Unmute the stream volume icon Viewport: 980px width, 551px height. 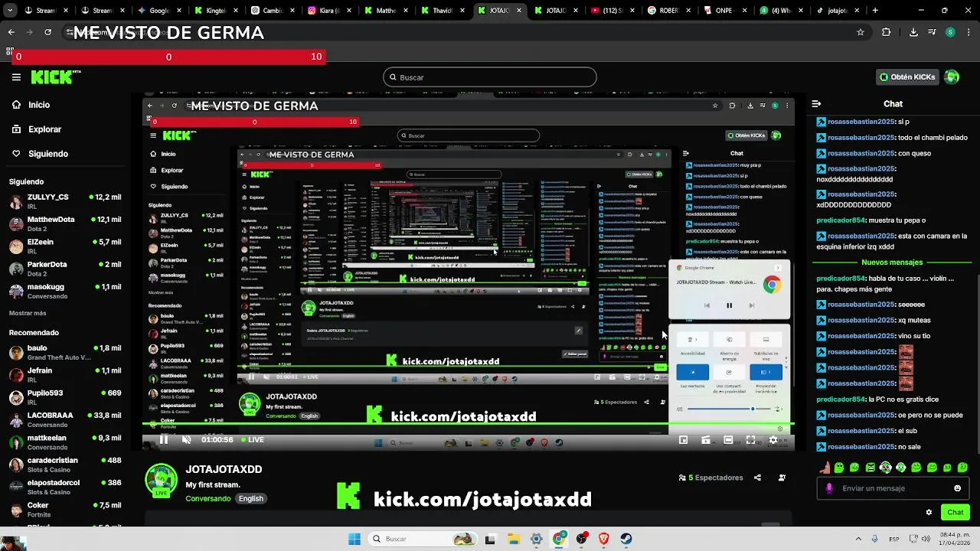tap(186, 440)
